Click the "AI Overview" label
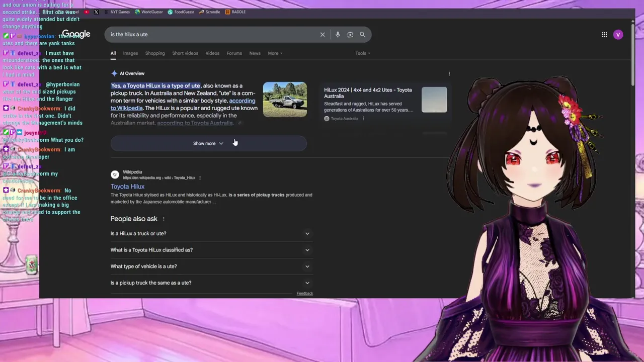The height and width of the screenshot is (362, 644). pyautogui.click(x=132, y=73)
